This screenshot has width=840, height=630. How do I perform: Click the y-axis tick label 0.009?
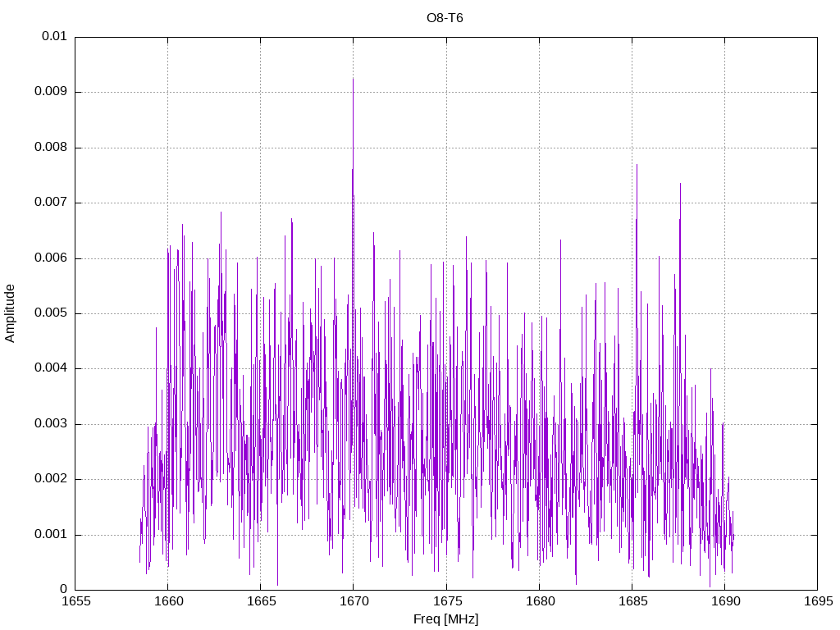point(51,92)
